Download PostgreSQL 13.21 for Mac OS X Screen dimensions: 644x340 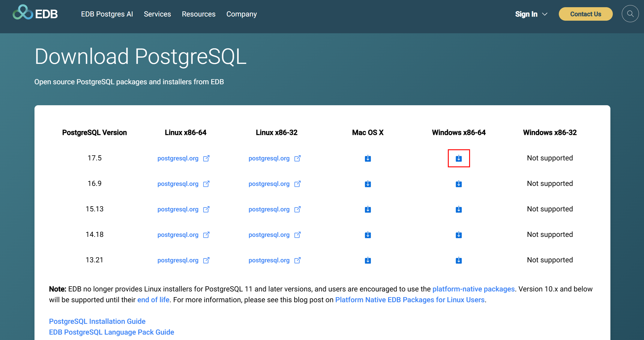click(368, 260)
